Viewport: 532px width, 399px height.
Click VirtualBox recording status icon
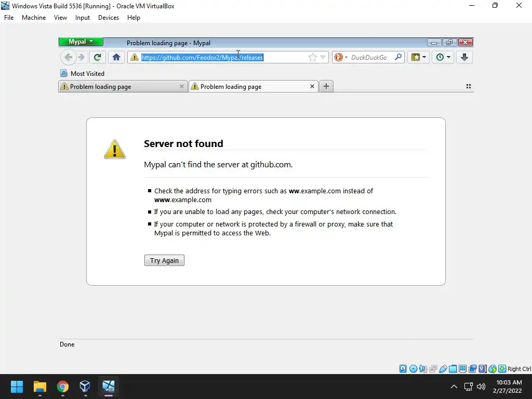[472, 368]
